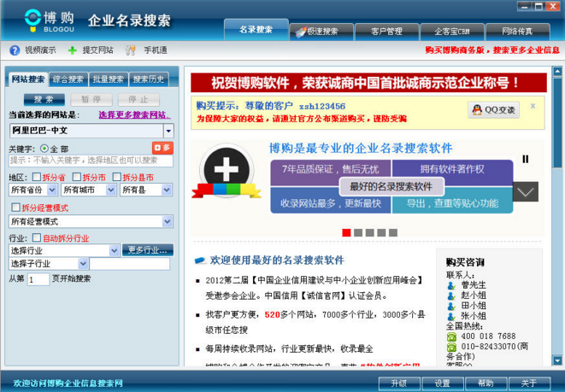The height and width of the screenshot is (392, 565).
Task: Click the orange 多 keyword button
Action: tap(162, 148)
